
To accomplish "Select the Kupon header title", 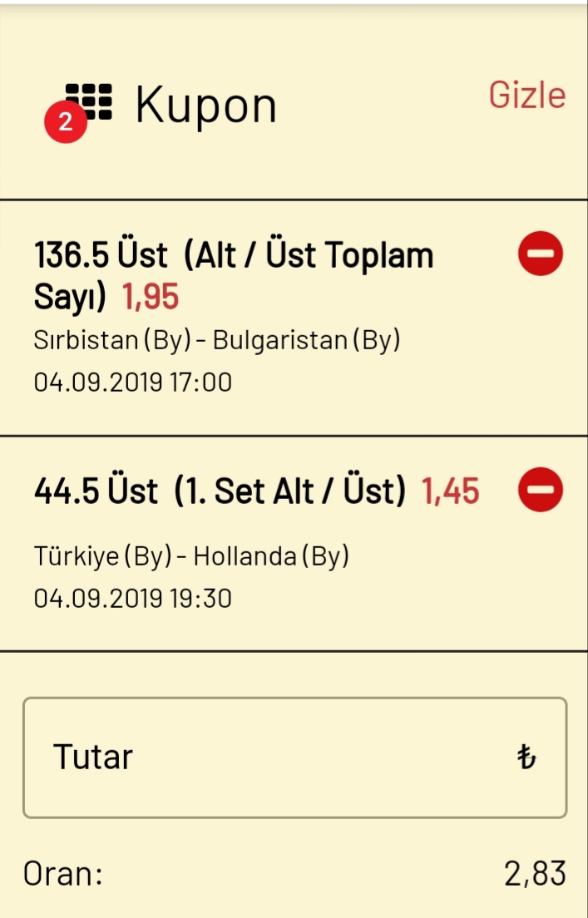I will [x=205, y=106].
